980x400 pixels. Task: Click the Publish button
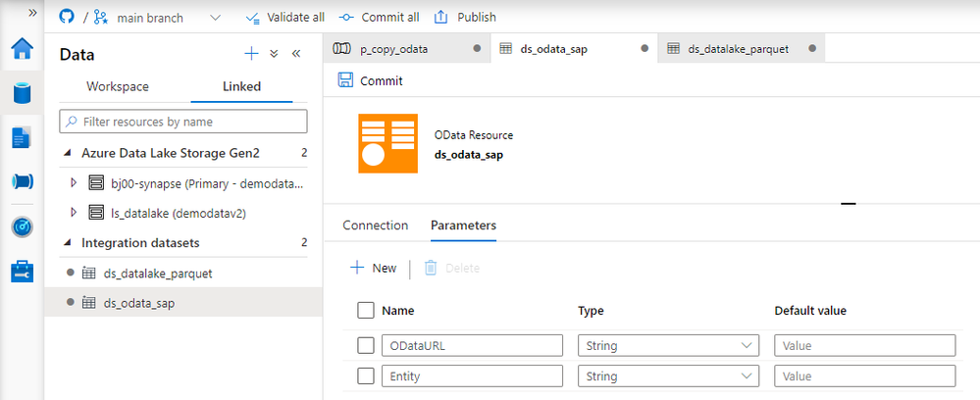(465, 18)
